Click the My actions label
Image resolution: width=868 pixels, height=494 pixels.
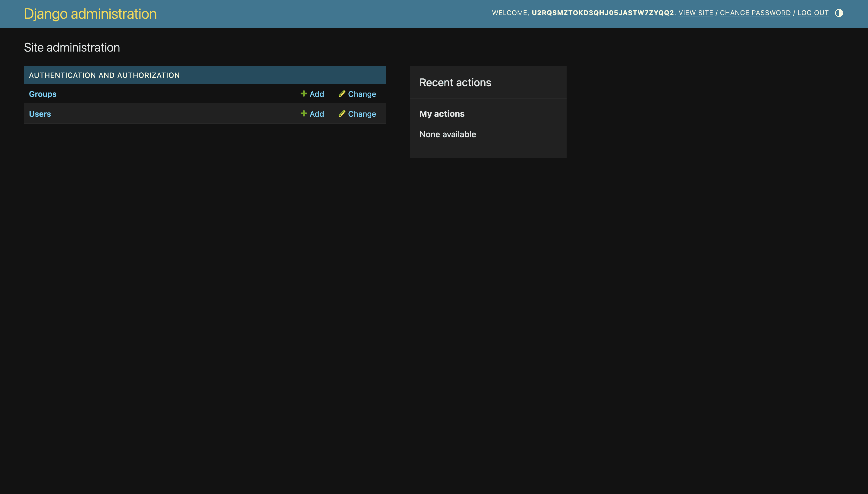click(442, 114)
